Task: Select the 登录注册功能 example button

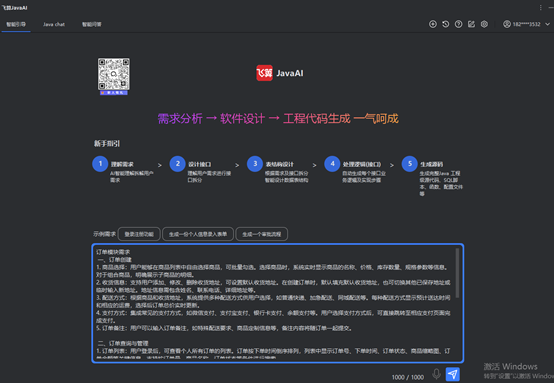Action: (x=139, y=234)
